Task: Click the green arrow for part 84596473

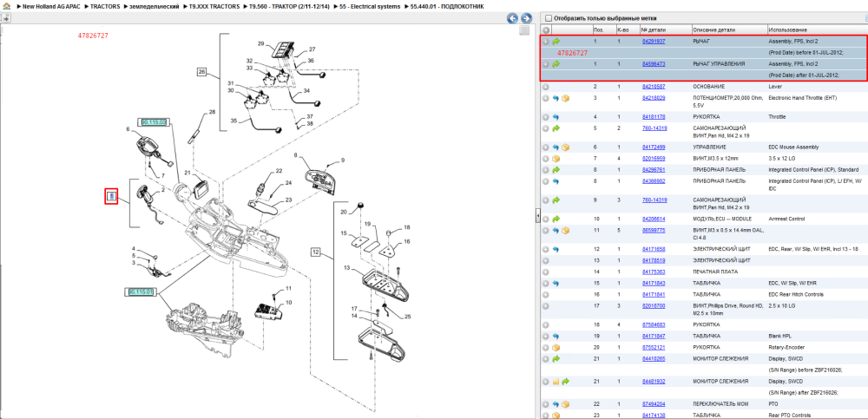Action: click(x=556, y=64)
